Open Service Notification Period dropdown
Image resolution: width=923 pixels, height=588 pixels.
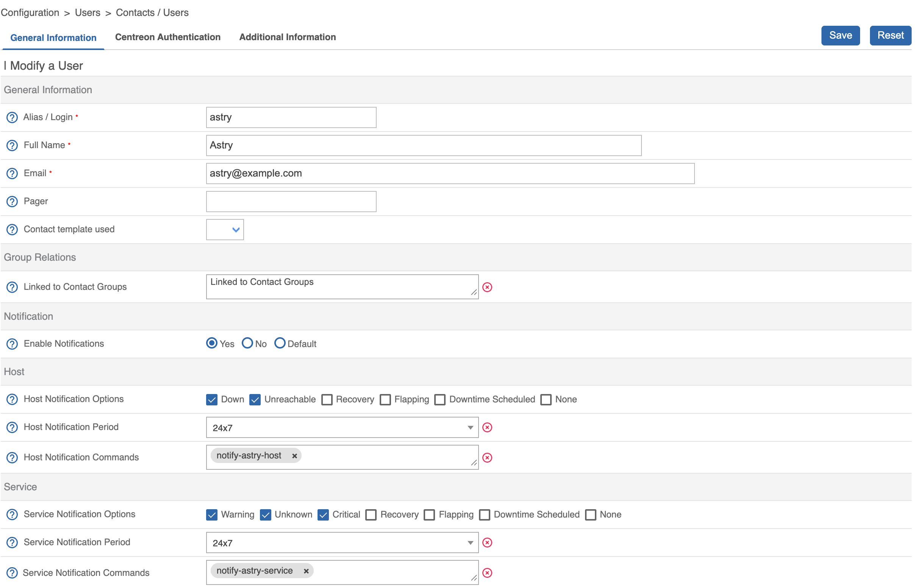tap(342, 542)
